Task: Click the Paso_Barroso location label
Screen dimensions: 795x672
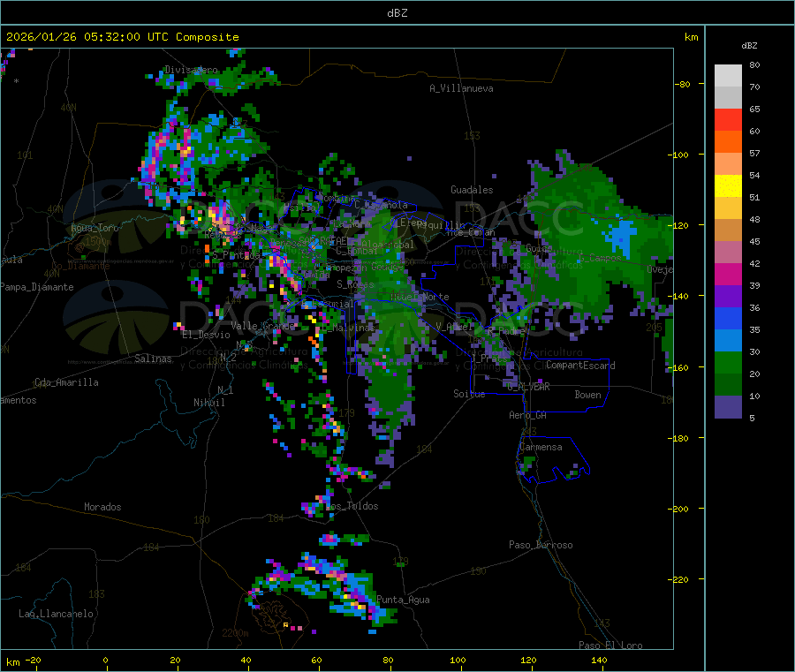Action: click(541, 545)
